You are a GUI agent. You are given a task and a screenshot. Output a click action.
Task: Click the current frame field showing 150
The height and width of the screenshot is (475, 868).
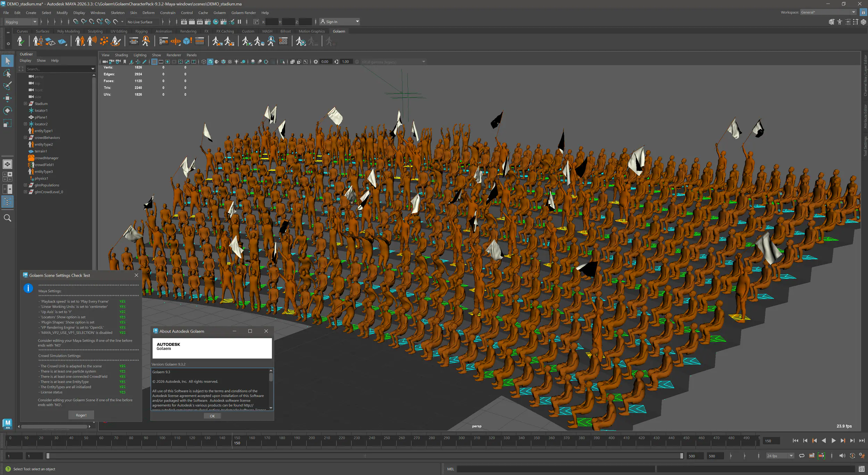pos(771,441)
